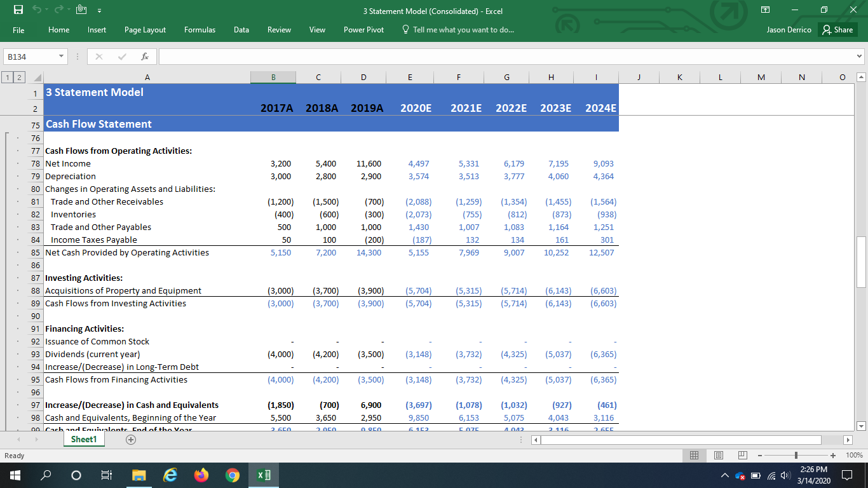This screenshot has height=488, width=868.
Task: Click the Insert Function fx icon
Action: pos(145,57)
